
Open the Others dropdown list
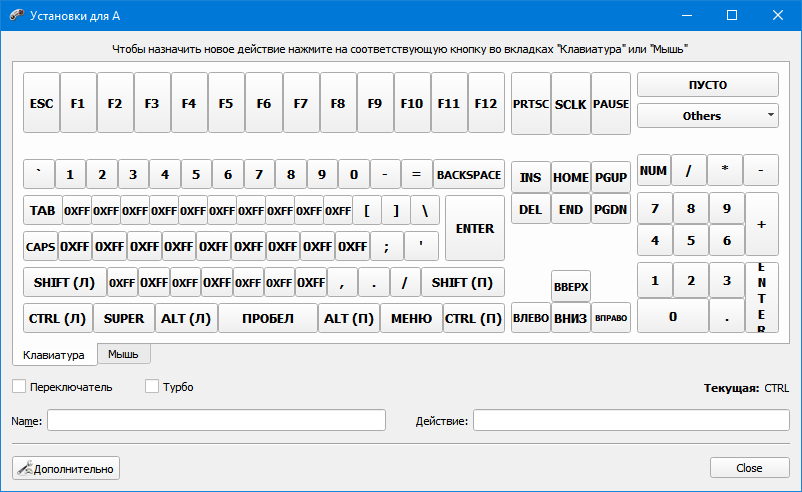(x=708, y=116)
